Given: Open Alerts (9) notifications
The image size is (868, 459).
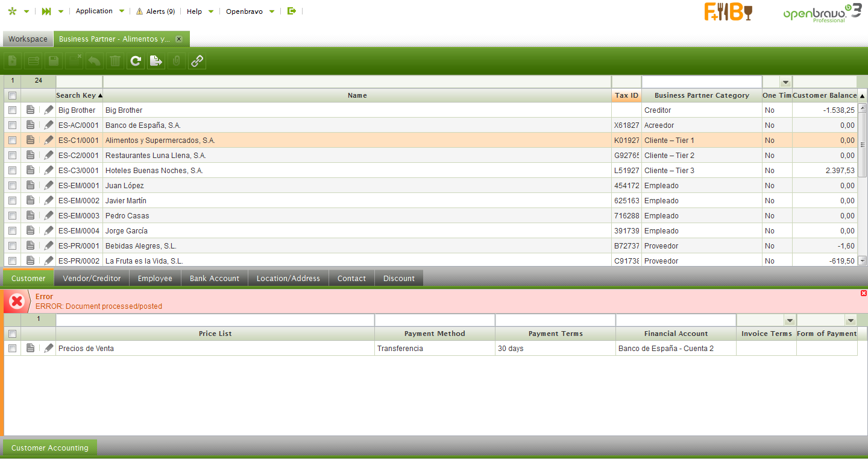Looking at the screenshot, I should tap(156, 11).
